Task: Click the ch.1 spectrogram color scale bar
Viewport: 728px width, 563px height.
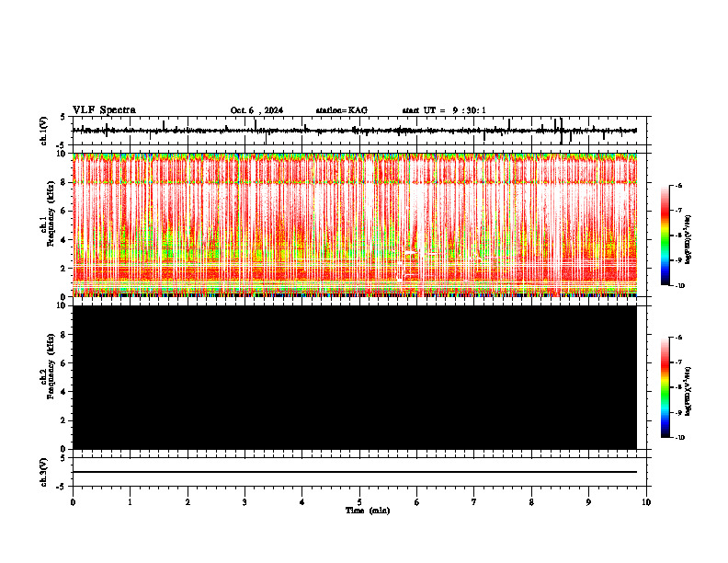Action: (x=665, y=236)
